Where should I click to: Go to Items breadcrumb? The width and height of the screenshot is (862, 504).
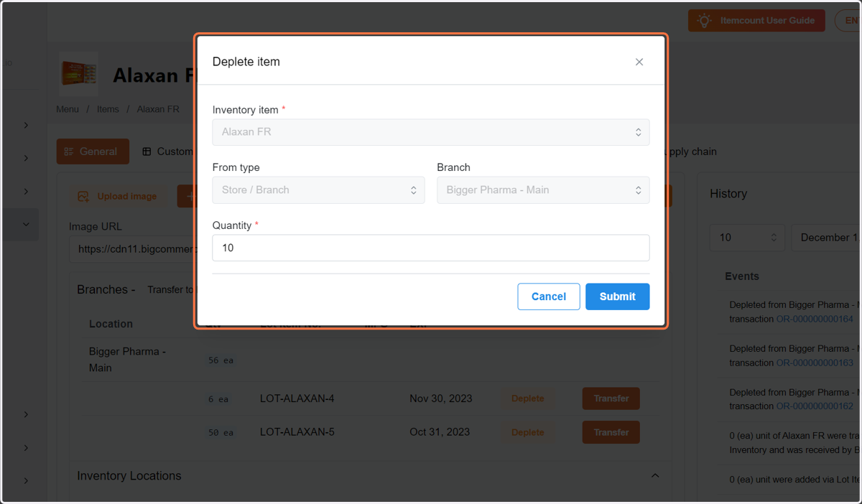click(x=108, y=109)
